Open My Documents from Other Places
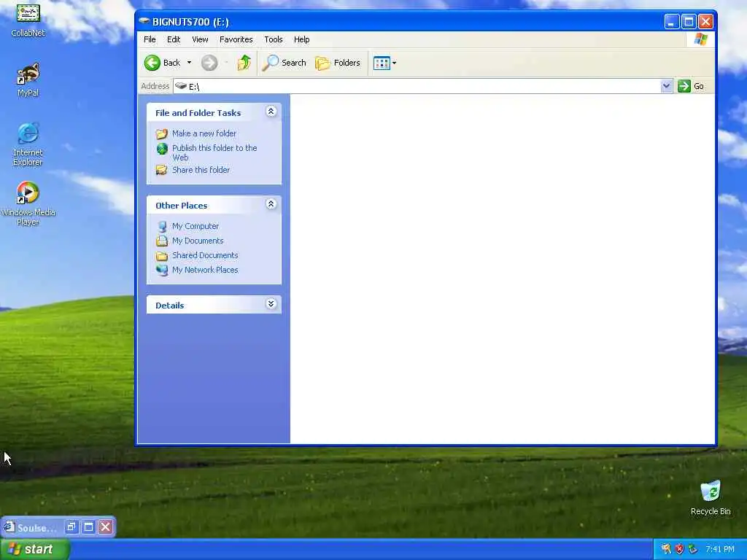Image resolution: width=747 pixels, height=560 pixels. [x=198, y=241]
